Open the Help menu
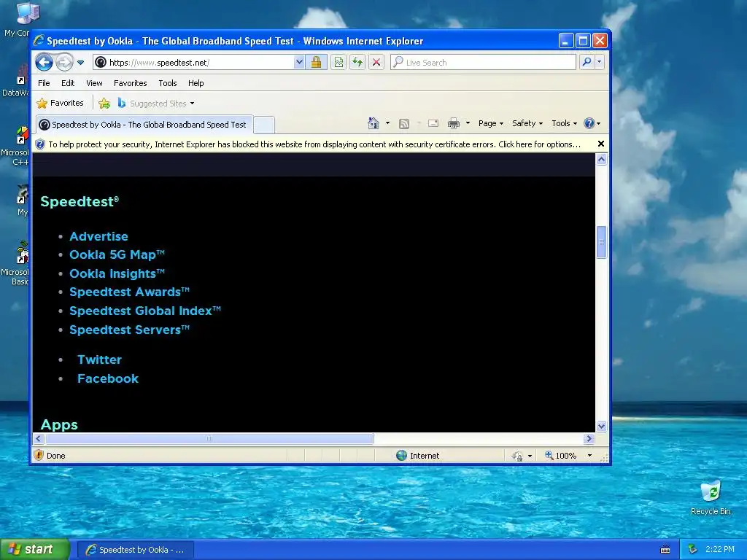Screen dimensions: 747x560 pyautogui.click(x=196, y=83)
